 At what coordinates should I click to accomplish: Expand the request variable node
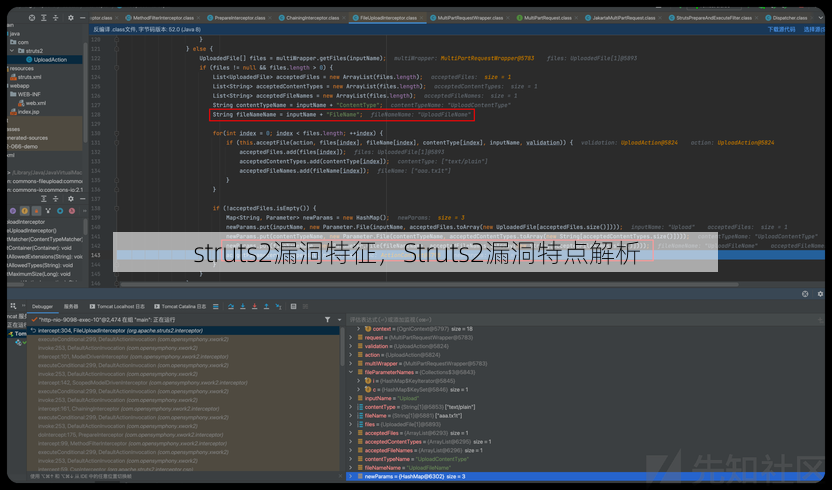[351, 338]
